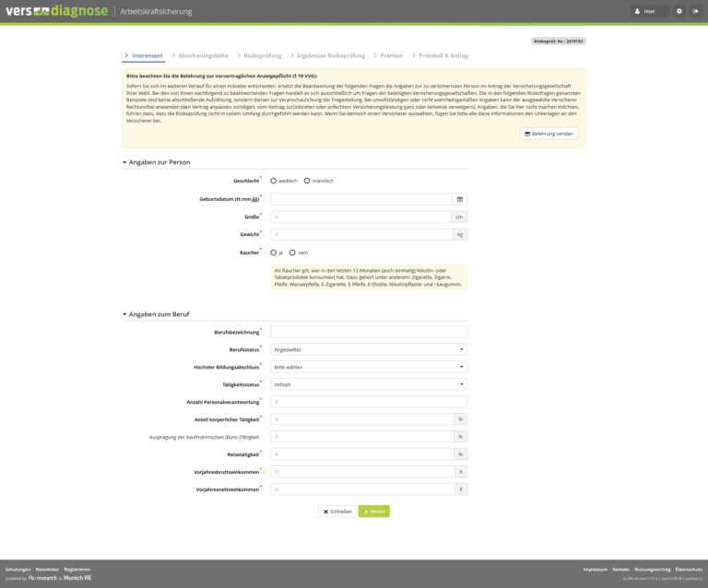Open the User account menu

(649, 11)
